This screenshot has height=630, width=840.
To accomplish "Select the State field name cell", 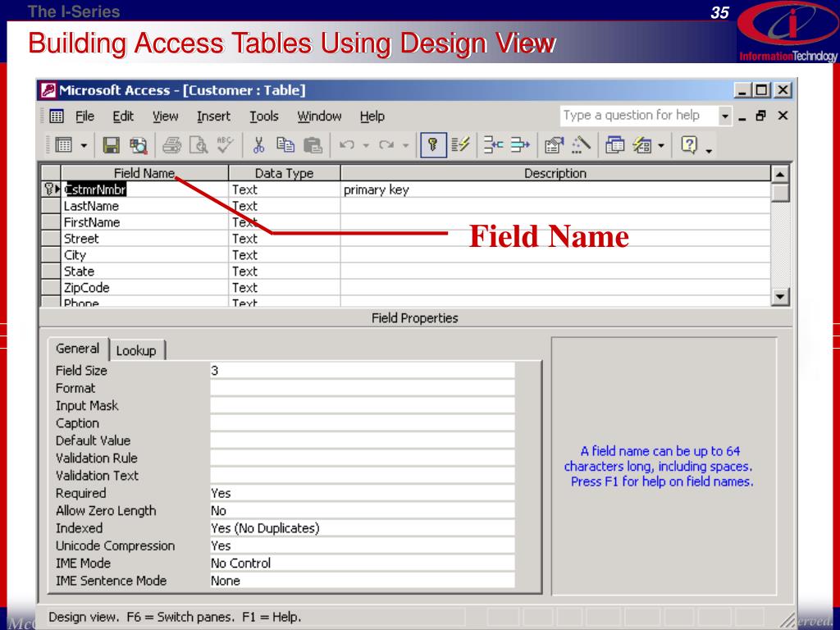I will [x=145, y=271].
